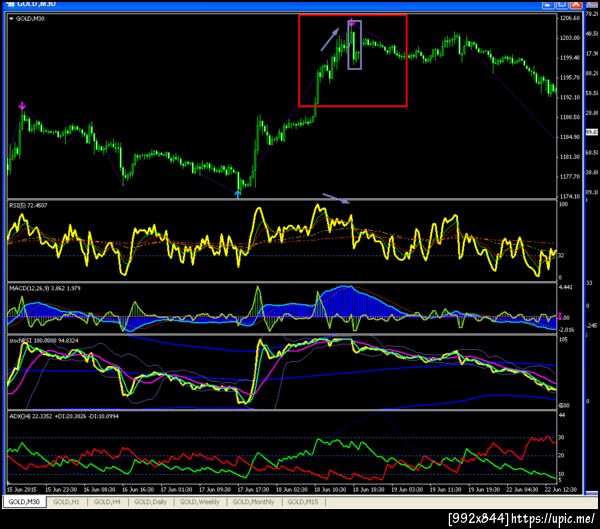The height and width of the screenshot is (529, 600).
Task: Switch to the GOLD,H1 chart tab
Action: click(x=66, y=502)
